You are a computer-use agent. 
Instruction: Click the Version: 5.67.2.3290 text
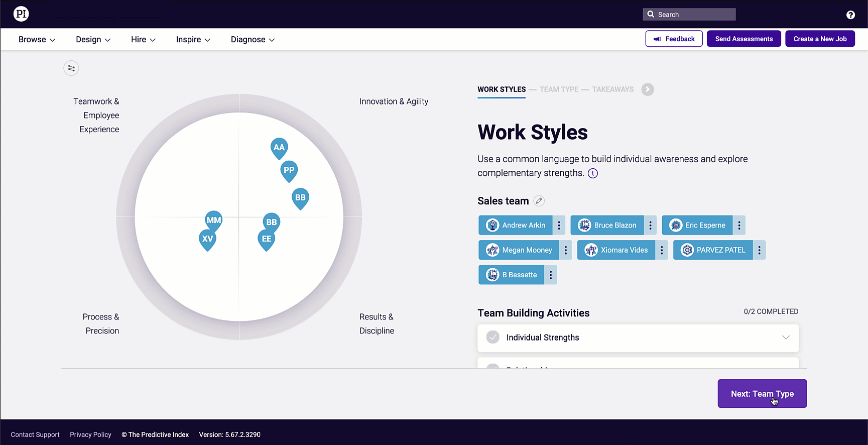tap(229, 434)
